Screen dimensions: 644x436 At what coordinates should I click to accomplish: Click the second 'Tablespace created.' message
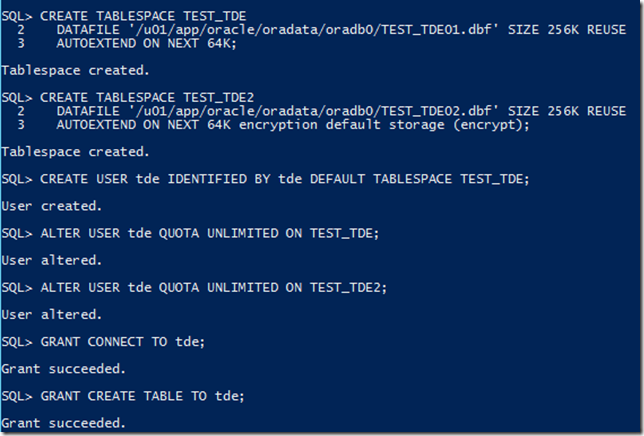point(76,152)
